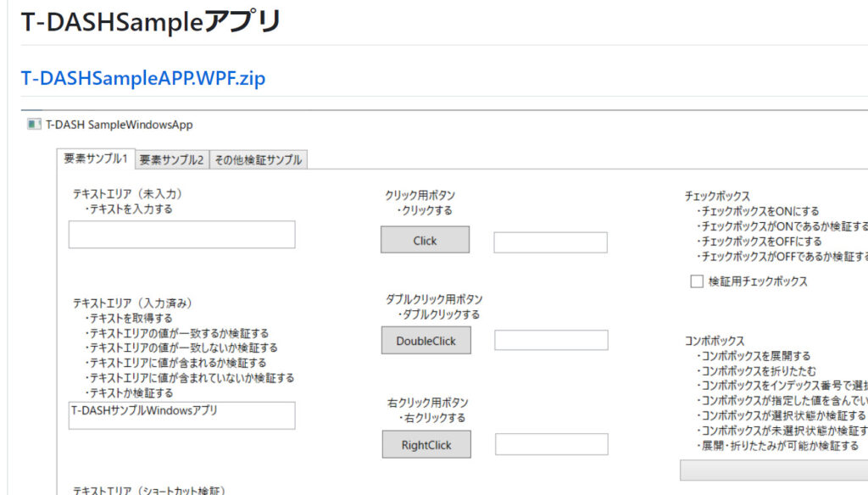Click the T-DASHSampleアプリ page heading
This screenshot has height=495, width=868.
(150, 22)
